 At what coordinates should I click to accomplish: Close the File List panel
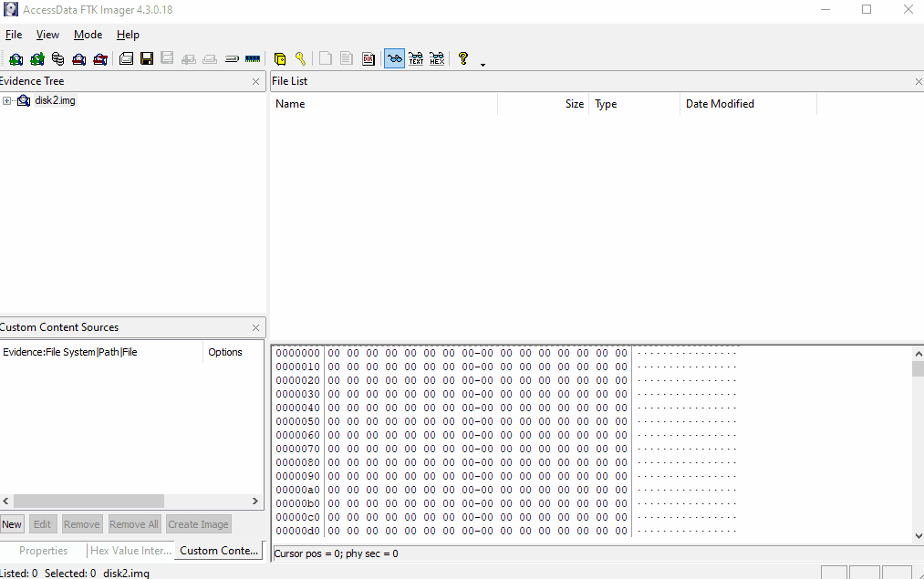click(919, 81)
